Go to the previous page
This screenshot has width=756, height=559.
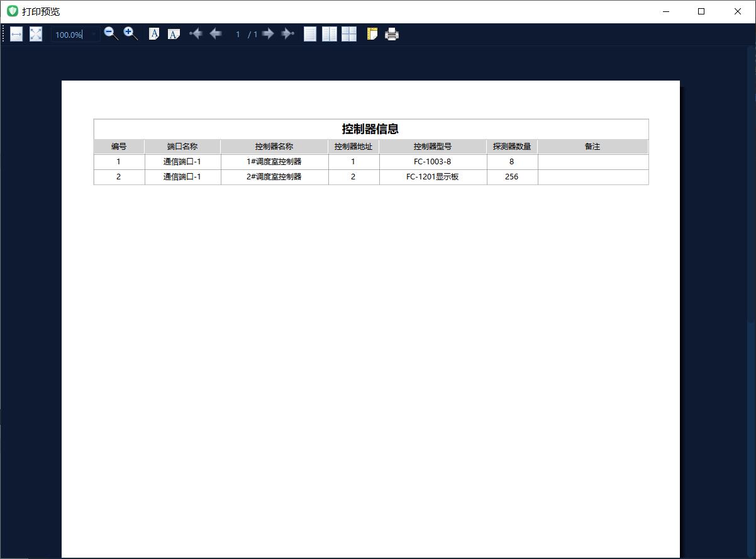click(x=216, y=34)
